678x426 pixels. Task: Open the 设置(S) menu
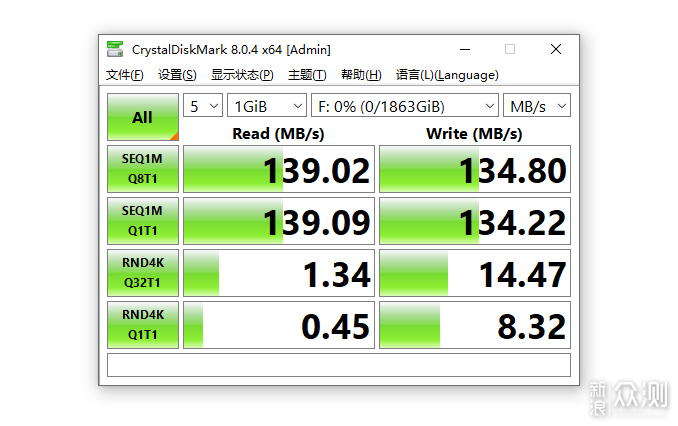pos(177,75)
